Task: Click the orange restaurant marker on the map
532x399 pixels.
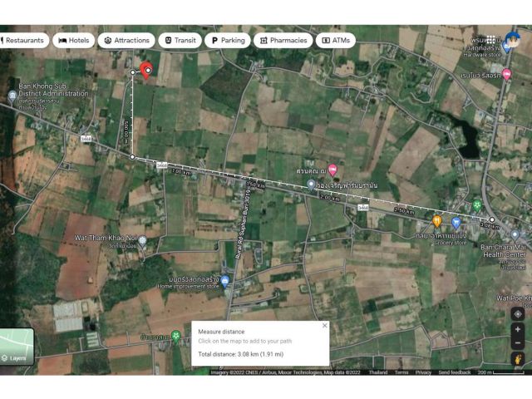Action: [437, 221]
